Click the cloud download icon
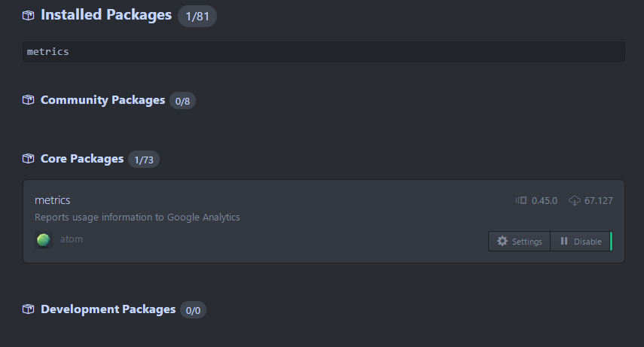Viewport: 644px width, 347px height. click(x=575, y=200)
